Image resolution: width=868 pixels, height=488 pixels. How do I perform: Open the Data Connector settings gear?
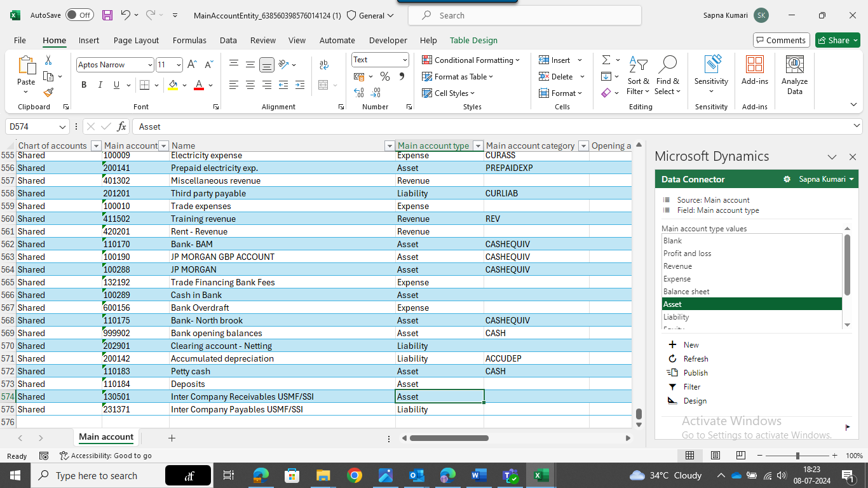click(787, 180)
